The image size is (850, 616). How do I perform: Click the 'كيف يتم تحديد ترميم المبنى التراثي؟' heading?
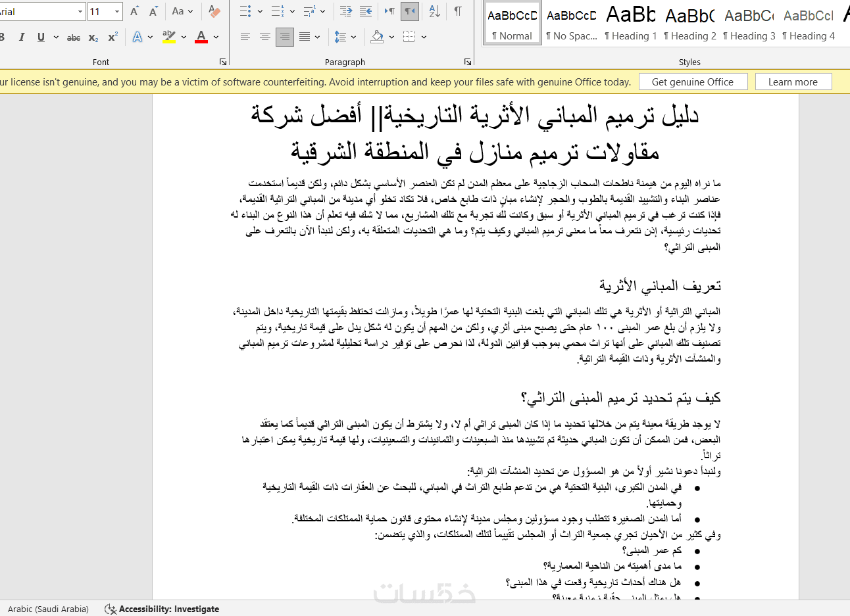621,398
